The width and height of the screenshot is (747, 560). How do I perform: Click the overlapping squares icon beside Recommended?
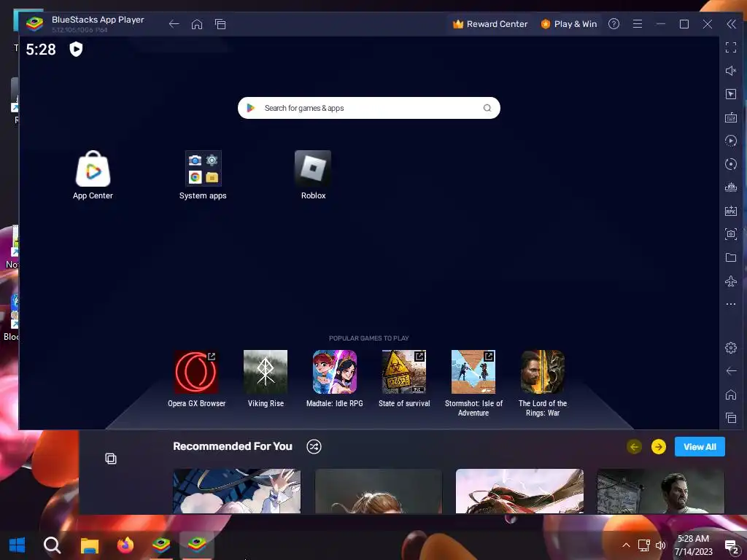(111, 458)
